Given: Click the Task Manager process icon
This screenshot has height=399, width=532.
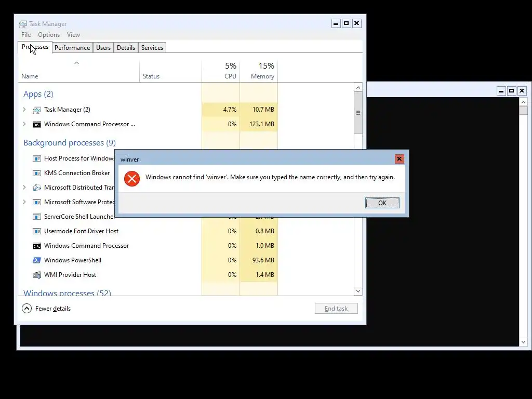Looking at the screenshot, I should (x=37, y=110).
